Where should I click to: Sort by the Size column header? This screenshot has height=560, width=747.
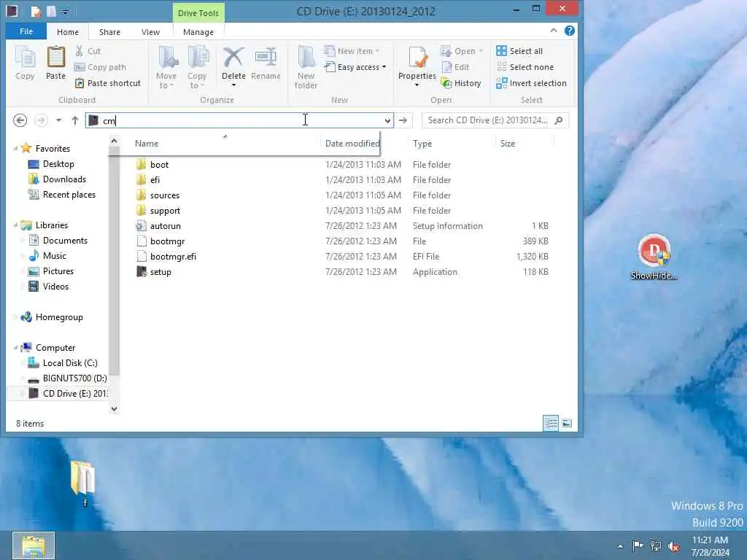[524, 144]
